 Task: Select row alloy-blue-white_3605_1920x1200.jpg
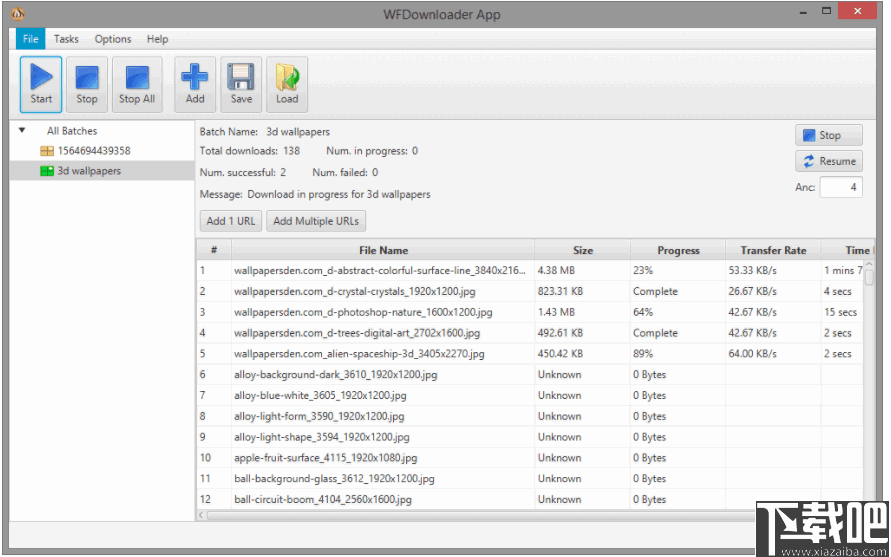pyautogui.click(x=530, y=395)
